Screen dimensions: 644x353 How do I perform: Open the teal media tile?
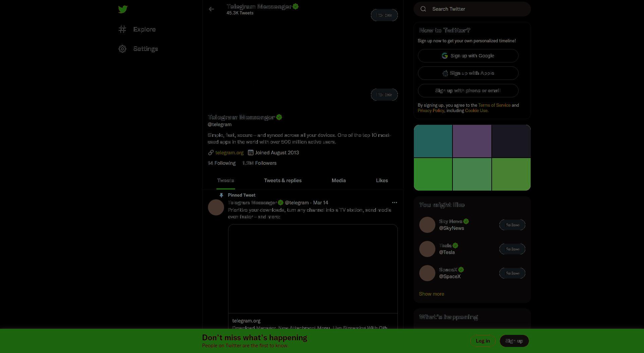[x=433, y=141]
